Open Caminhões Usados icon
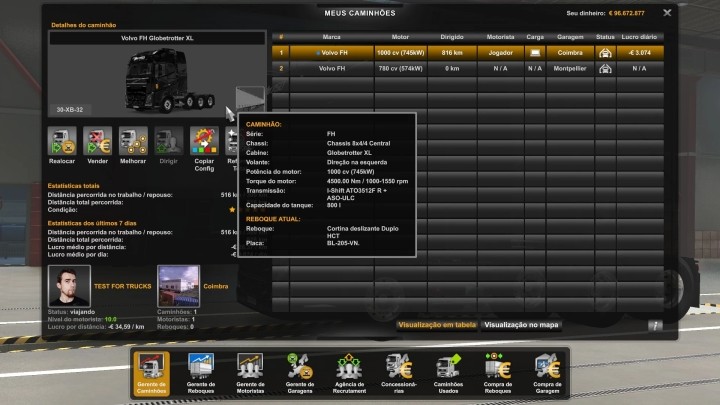 449,373
